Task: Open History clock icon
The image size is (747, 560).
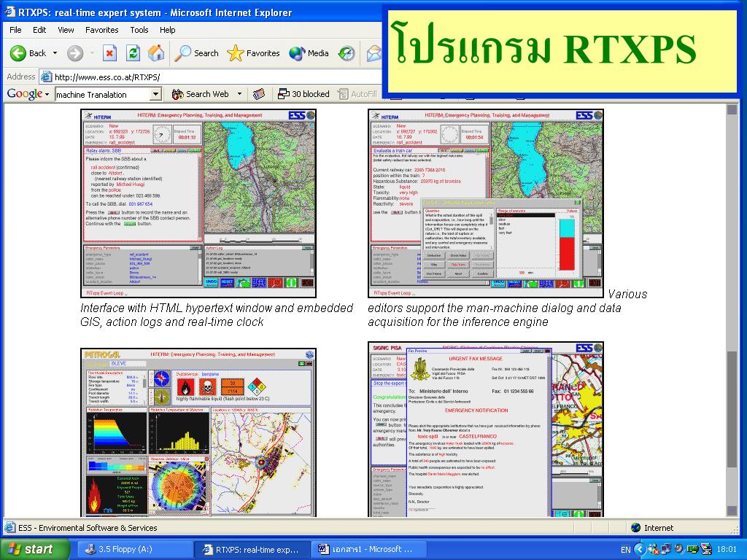Action: click(x=347, y=53)
